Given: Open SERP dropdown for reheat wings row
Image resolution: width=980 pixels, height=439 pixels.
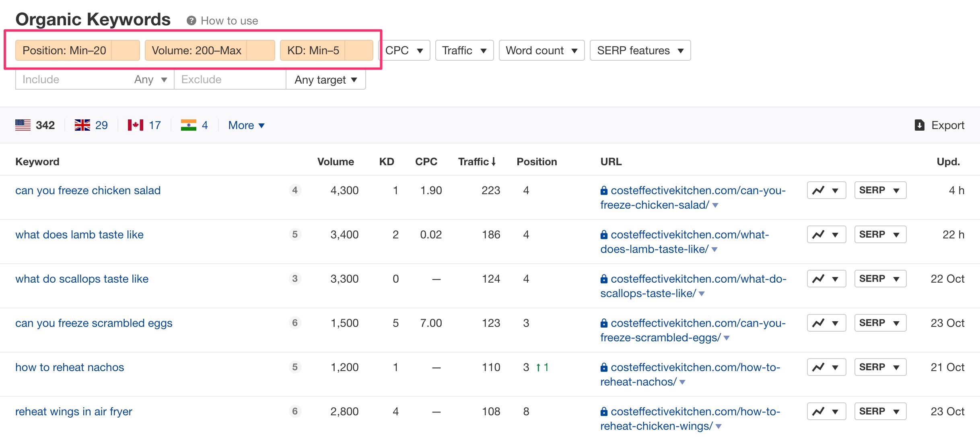Looking at the screenshot, I should (880, 411).
